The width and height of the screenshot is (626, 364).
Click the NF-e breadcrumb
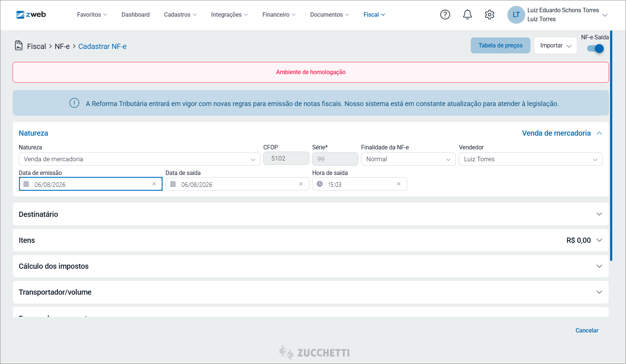click(x=62, y=46)
